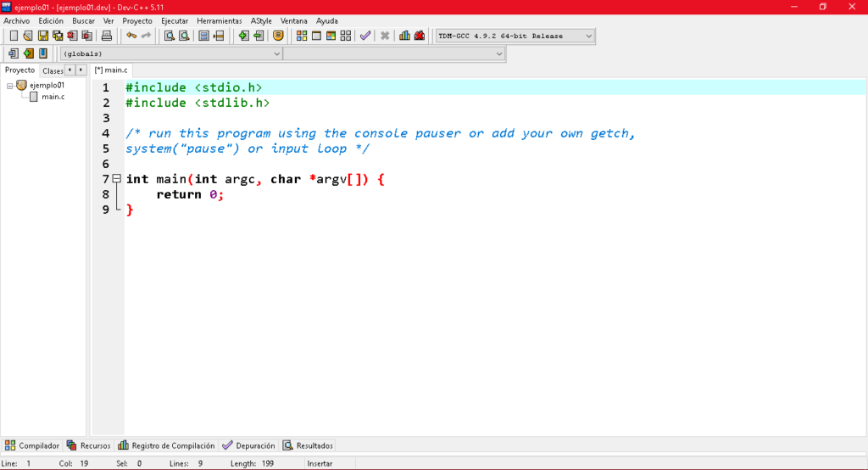Click the Go to line toolbar icon

coord(219,36)
